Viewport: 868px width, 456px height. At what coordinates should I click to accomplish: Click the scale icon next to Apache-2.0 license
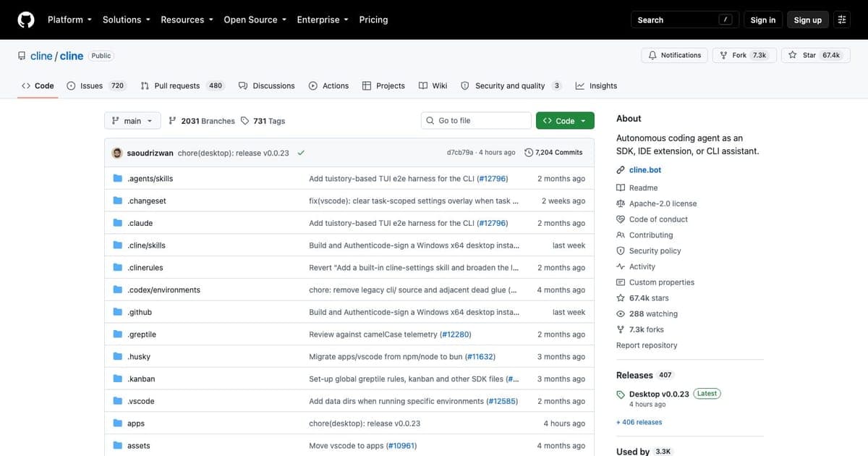coord(621,203)
